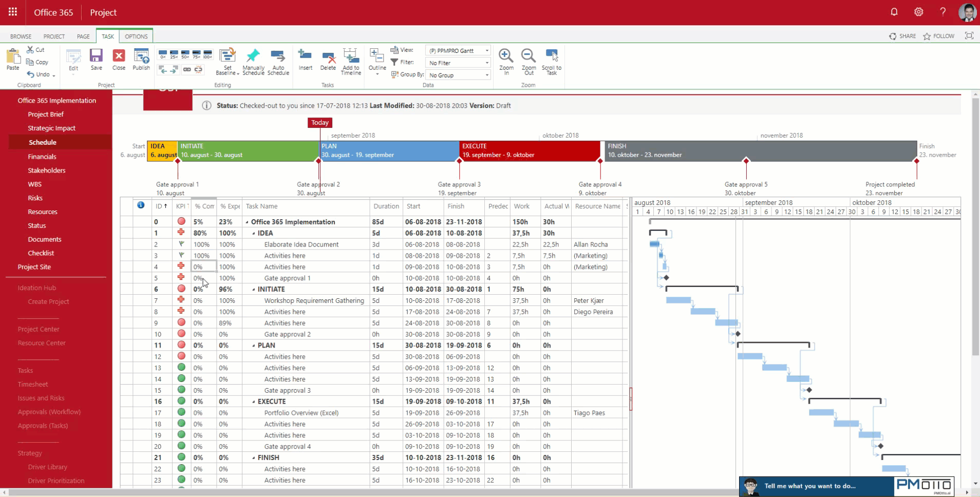Open the help question mark

click(943, 12)
